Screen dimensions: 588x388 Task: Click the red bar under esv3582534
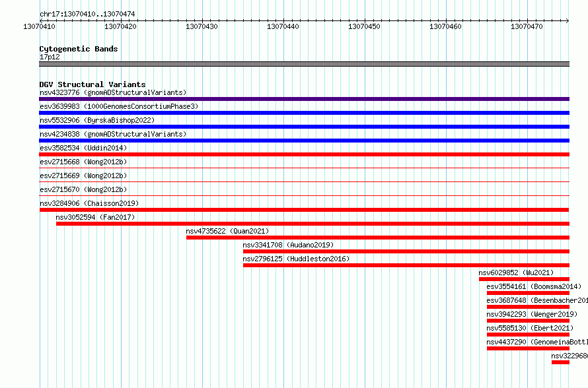pos(304,154)
